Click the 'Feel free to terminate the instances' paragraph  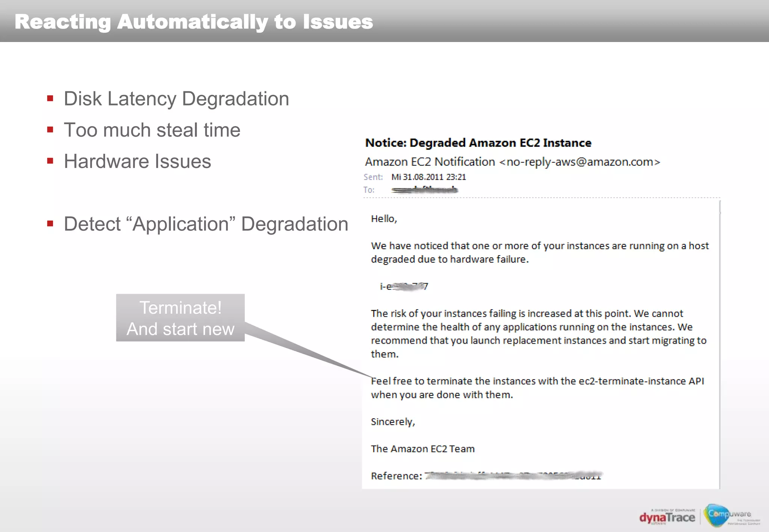click(537, 388)
